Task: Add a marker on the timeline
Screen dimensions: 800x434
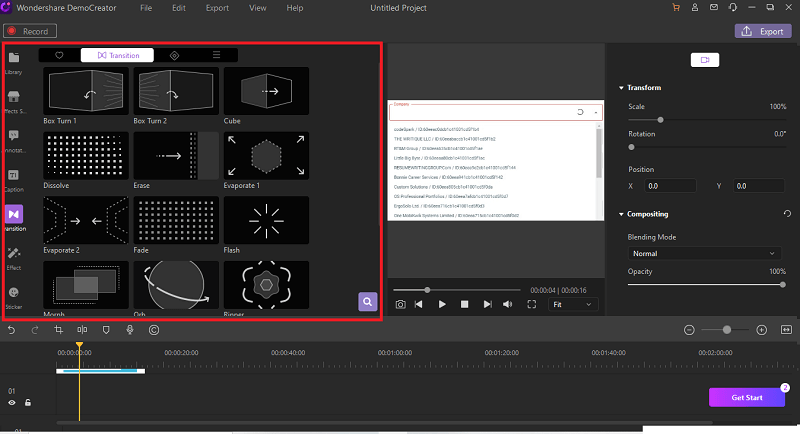Action: [x=106, y=330]
